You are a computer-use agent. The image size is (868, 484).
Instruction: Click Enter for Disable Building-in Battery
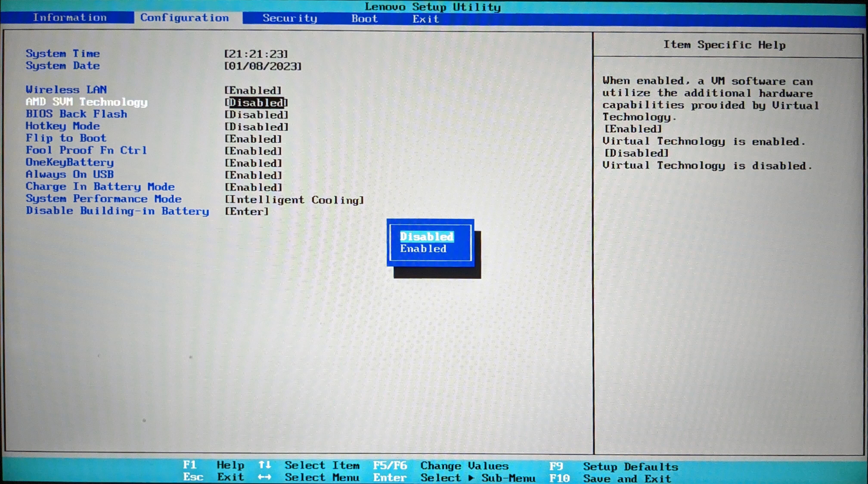[247, 211]
